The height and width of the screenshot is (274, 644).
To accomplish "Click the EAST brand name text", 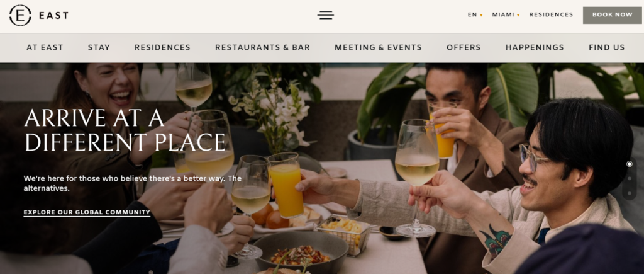I will point(53,16).
